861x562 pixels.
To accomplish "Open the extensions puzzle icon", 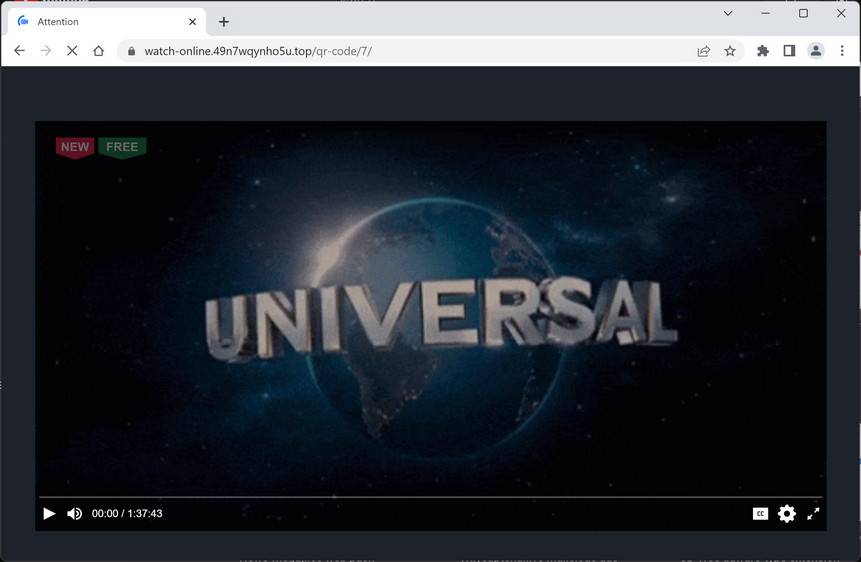I will [763, 51].
